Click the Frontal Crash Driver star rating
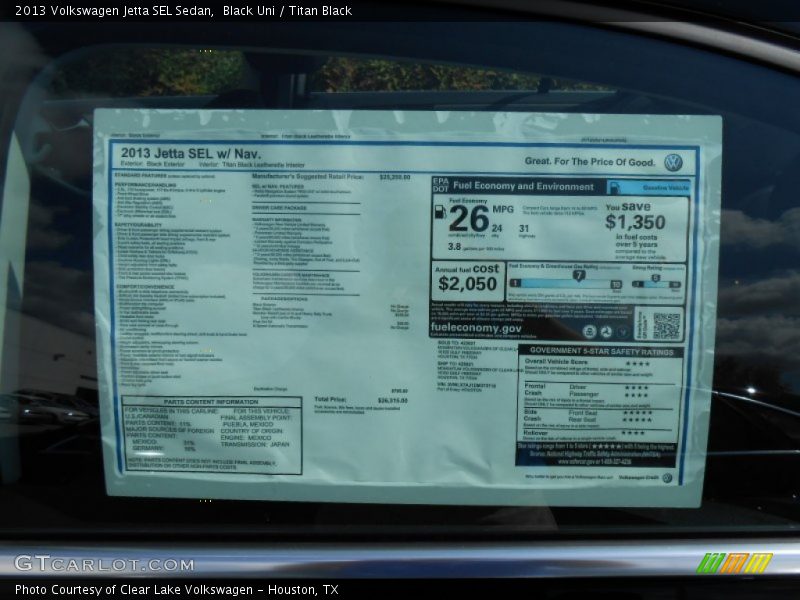The height and width of the screenshot is (600, 800). (636, 388)
